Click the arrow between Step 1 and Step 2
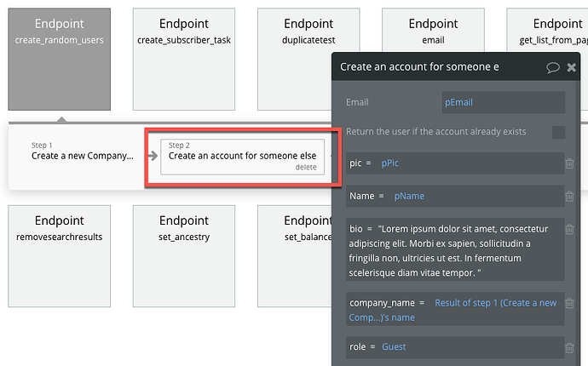The image size is (588, 366). point(153,156)
